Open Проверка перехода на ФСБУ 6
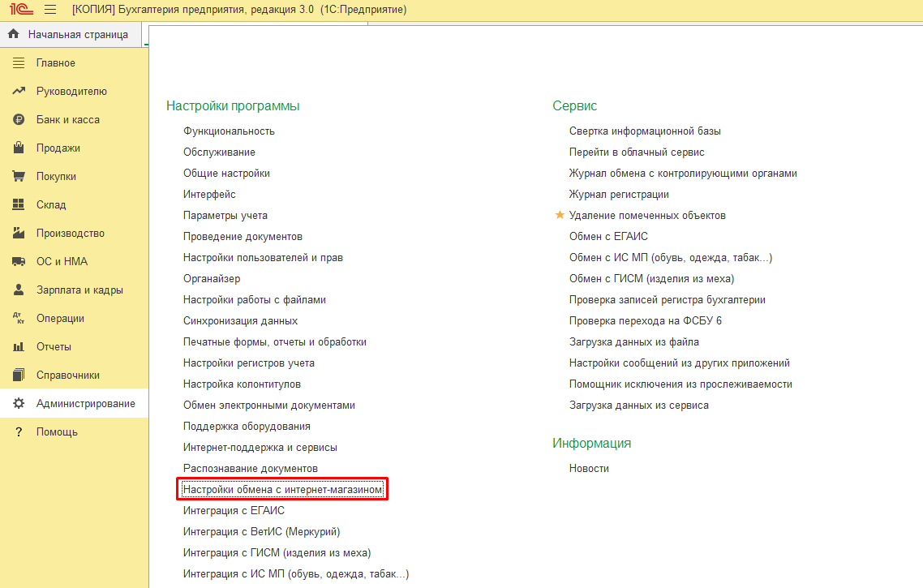 point(646,321)
